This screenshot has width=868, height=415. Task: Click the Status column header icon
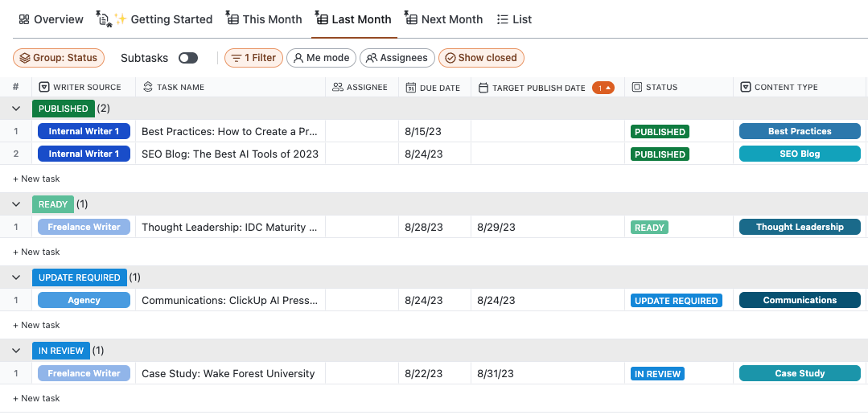click(637, 87)
